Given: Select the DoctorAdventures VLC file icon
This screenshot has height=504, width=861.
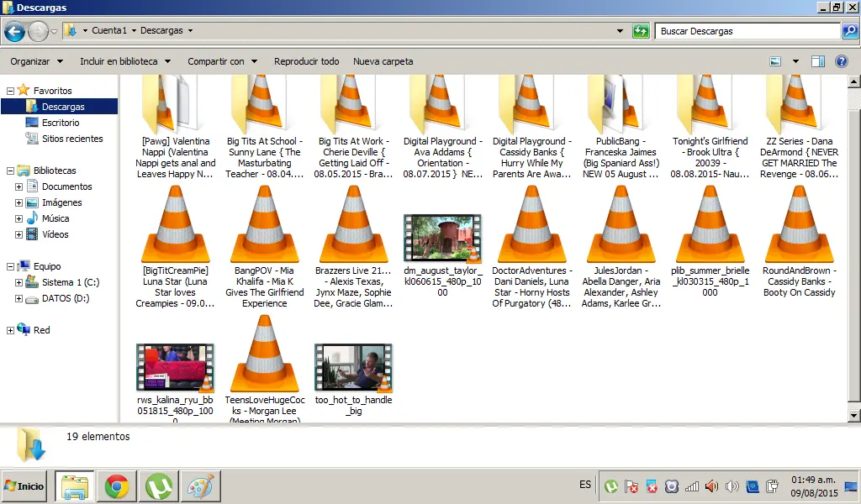Looking at the screenshot, I should click(532, 223).
